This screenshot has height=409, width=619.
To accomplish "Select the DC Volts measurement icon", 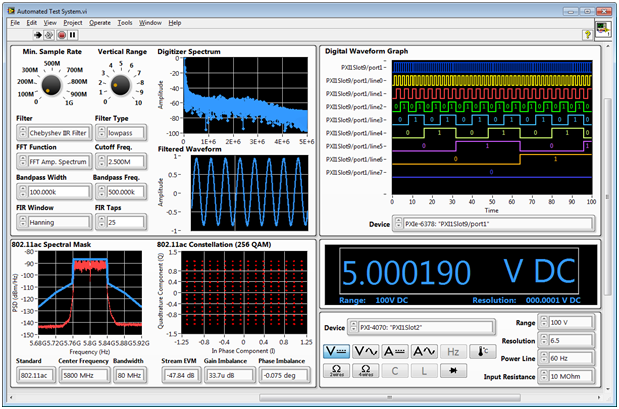I will click(x=337, y=350).
